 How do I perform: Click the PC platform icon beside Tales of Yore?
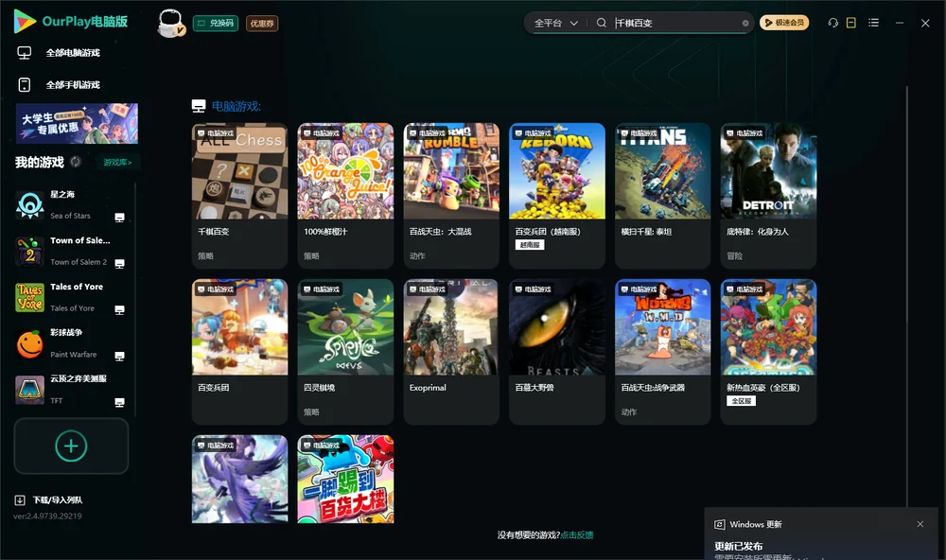coord(119,309)
